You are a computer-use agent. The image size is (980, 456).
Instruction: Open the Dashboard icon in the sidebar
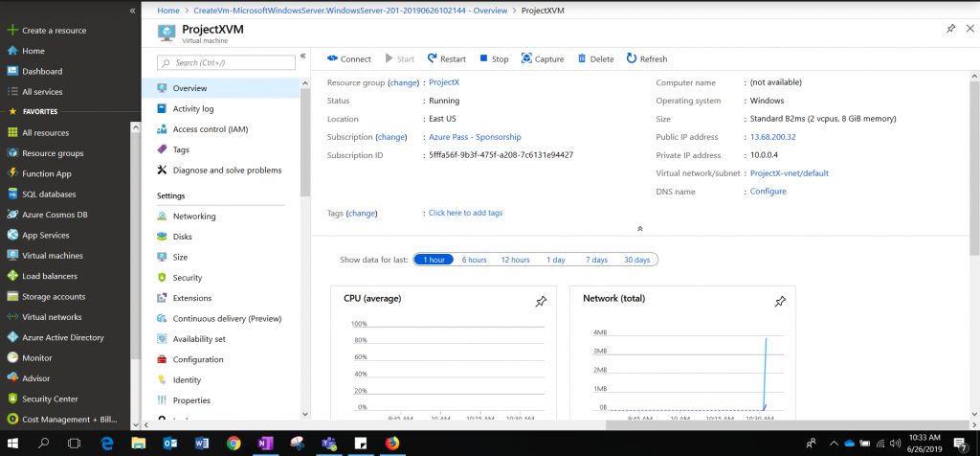[11, 71]
